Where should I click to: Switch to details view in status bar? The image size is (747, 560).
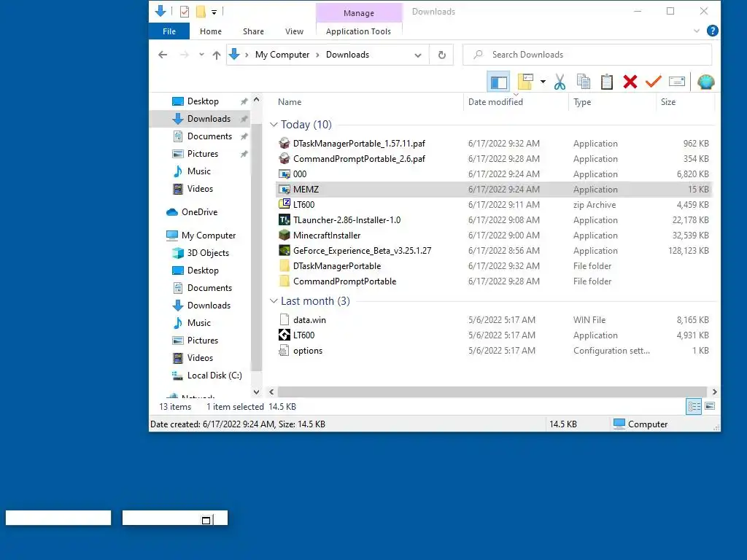(694, 406)
